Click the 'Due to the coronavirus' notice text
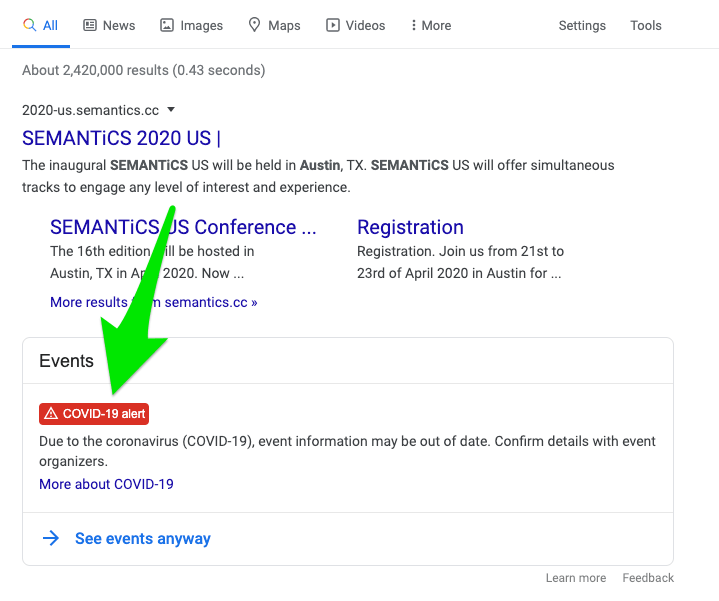This screenshot has height=601, width=719. pyautogui.click(x=347, y=451)
